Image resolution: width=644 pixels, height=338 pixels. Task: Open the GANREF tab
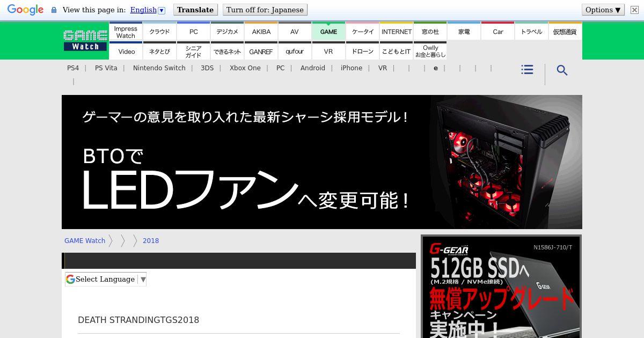coord(261,51)
